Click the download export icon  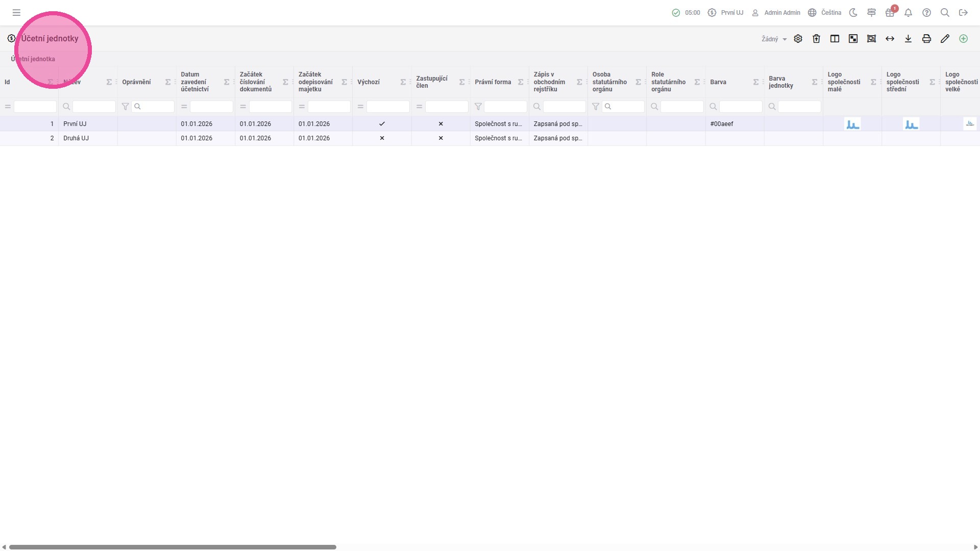tap(908, 39)
